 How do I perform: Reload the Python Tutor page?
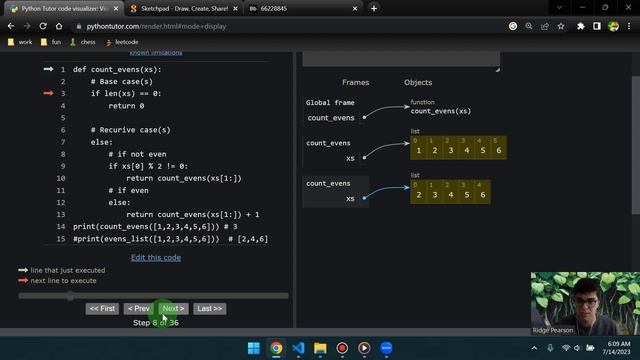43,26
